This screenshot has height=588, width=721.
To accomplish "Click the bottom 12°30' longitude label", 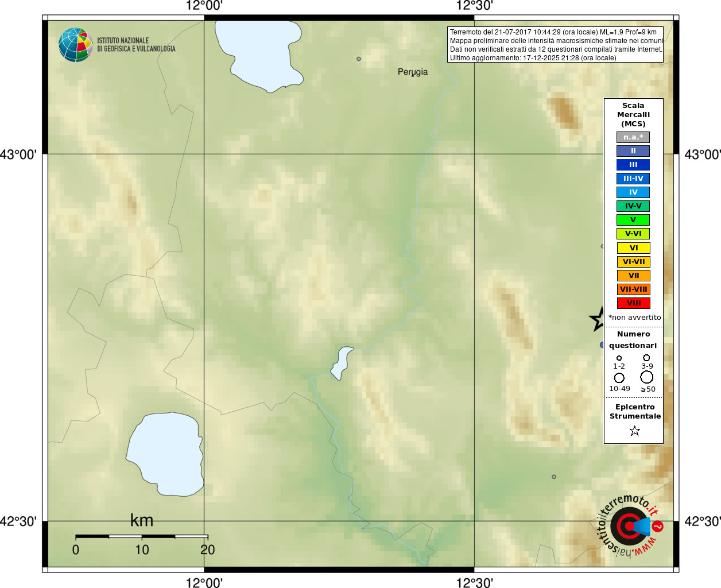I will point(474,582).
